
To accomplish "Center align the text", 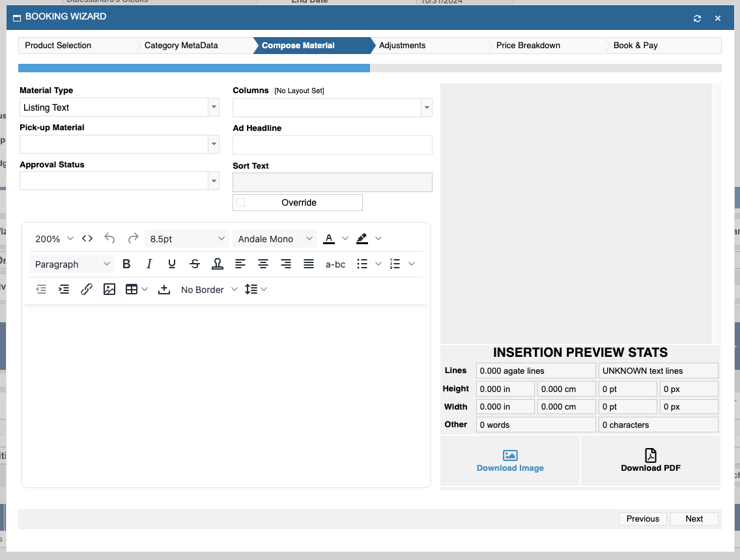I will (263, 264).
